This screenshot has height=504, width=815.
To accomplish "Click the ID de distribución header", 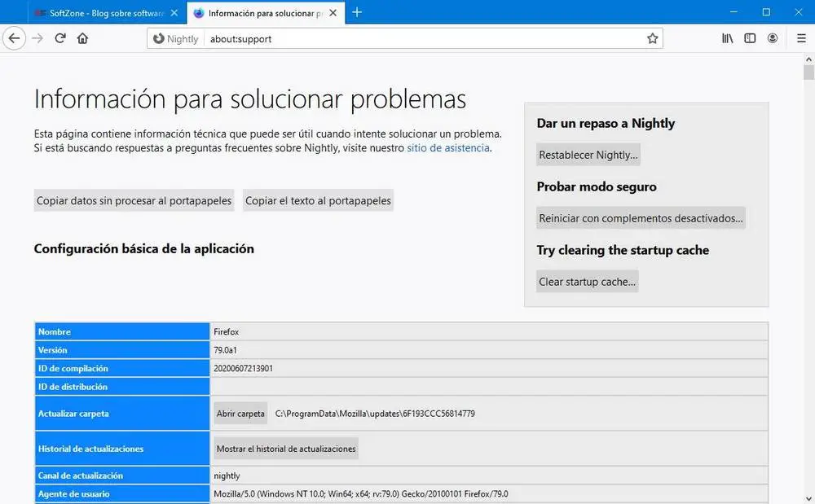I will 122,387.
